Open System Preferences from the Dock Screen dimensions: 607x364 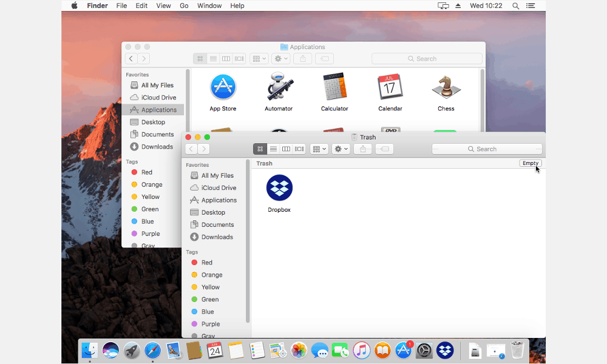click(424, 351)
